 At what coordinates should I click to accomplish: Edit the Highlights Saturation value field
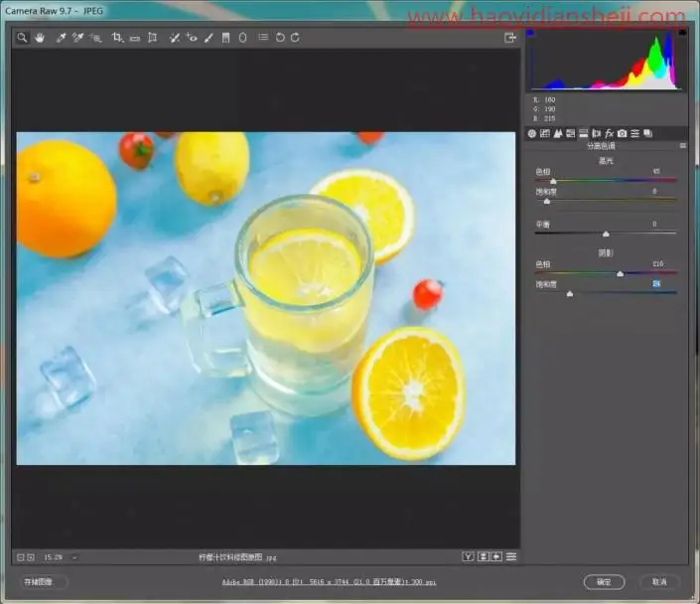(654, 191)
